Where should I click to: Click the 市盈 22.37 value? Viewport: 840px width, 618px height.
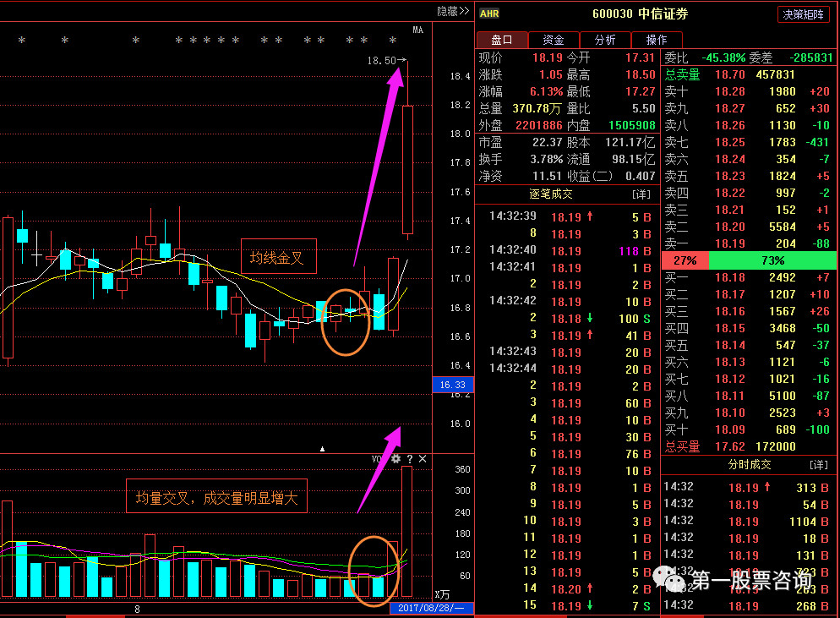pos(547,142)
